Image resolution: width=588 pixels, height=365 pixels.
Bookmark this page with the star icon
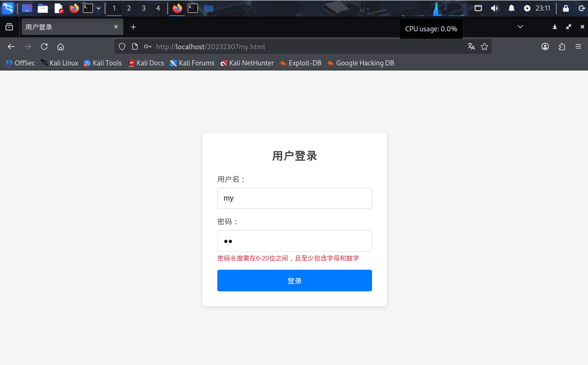point(484,46)
